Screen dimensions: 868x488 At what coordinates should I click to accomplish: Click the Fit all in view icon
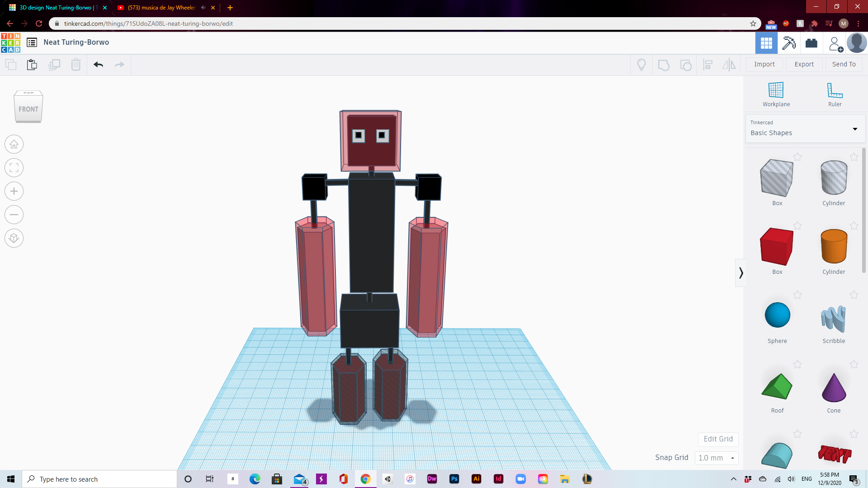click(14, 168)
